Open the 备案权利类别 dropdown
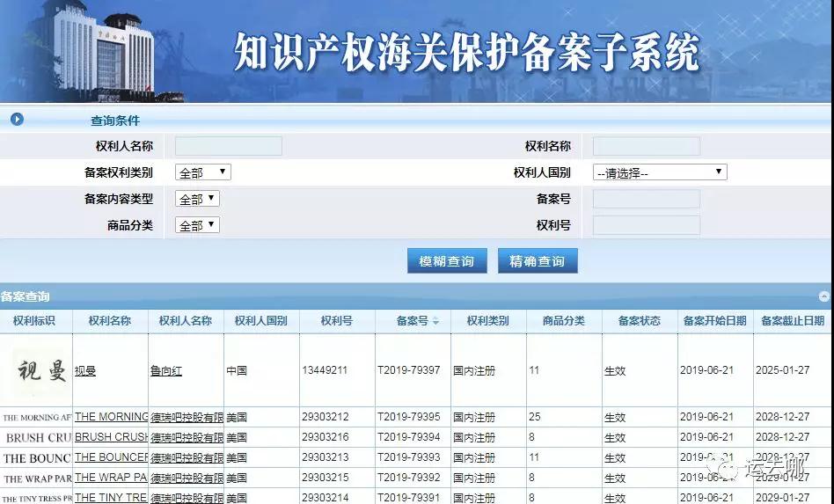The height and width of the screenshot is (504, 834). pyautogui.click(x=202, y=172)
